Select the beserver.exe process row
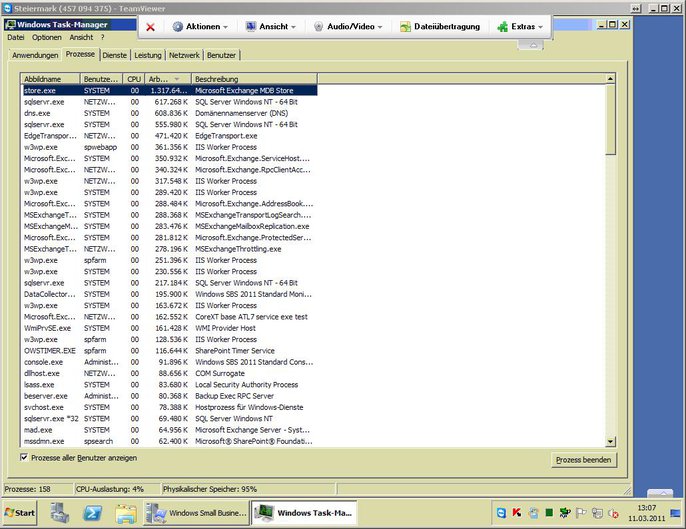 pos(170,396)
